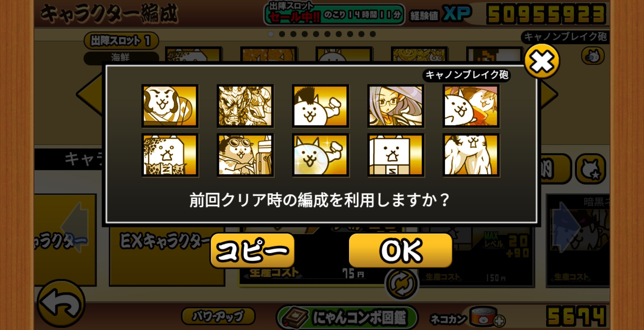Select the crumbling eraser wall cat icon
The height and width of the screenshot is (330, 644).
tap(170, 155)
